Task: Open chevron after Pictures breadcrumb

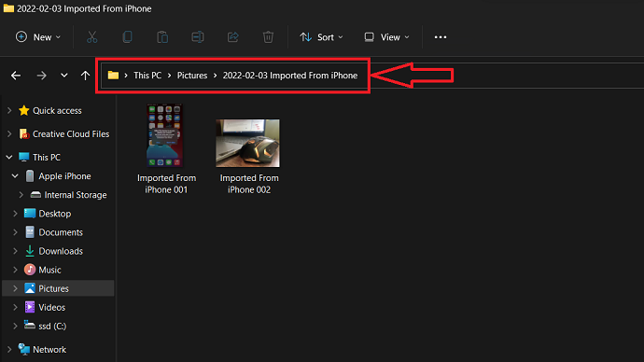Action: [216, 76]
